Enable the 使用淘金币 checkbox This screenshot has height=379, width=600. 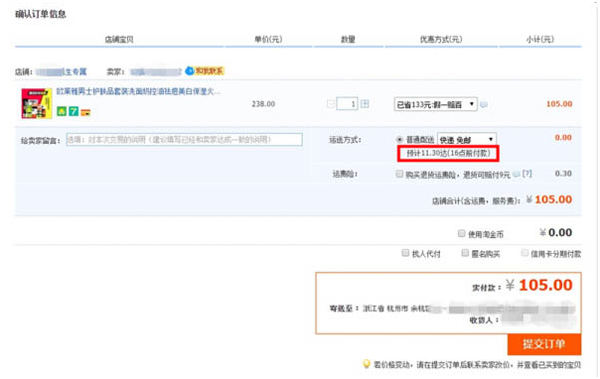point(461,234)
